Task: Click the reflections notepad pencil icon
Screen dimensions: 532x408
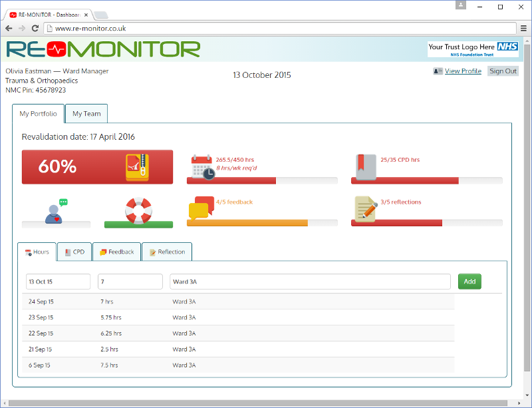Action: [x=366, y=209]
